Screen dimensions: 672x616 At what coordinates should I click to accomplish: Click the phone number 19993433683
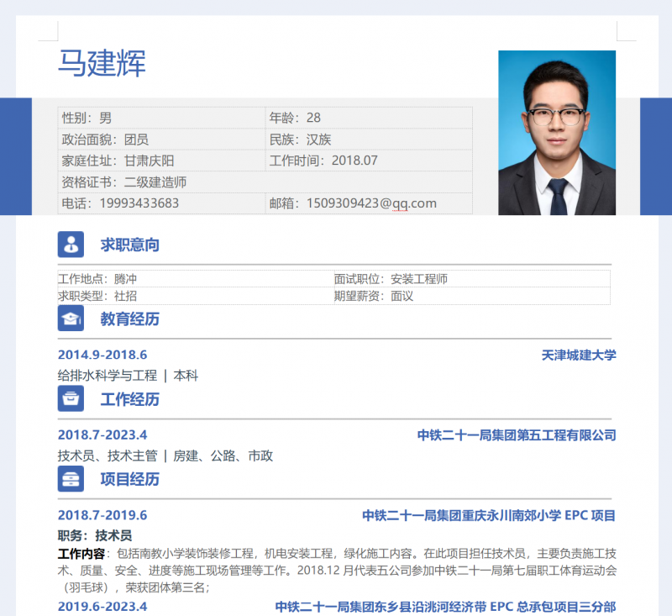coord(139,203)
